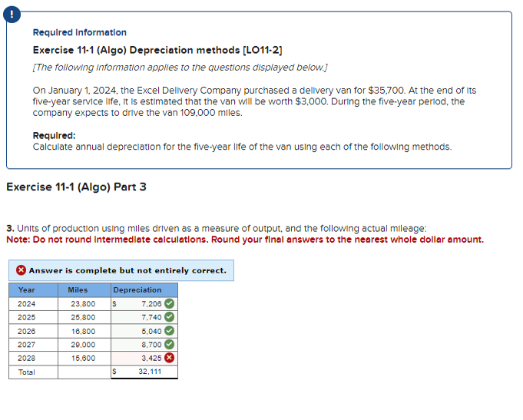Click the '3. Units of production' question text

coord(217,229)
